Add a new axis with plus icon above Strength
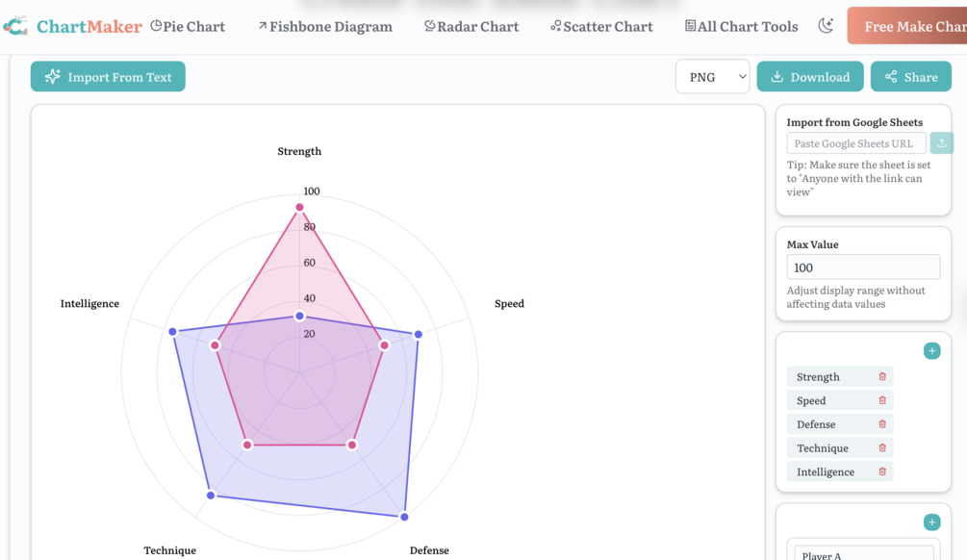This screenshot has height=560, width=967. [931, 351]
